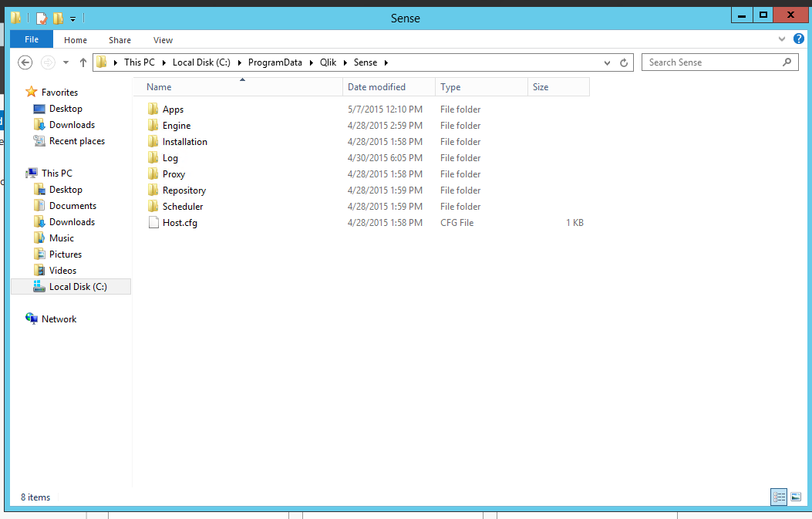812x519 pixels.
Task: Click the 1 KB size cell
Action: (x=574, y=223)
